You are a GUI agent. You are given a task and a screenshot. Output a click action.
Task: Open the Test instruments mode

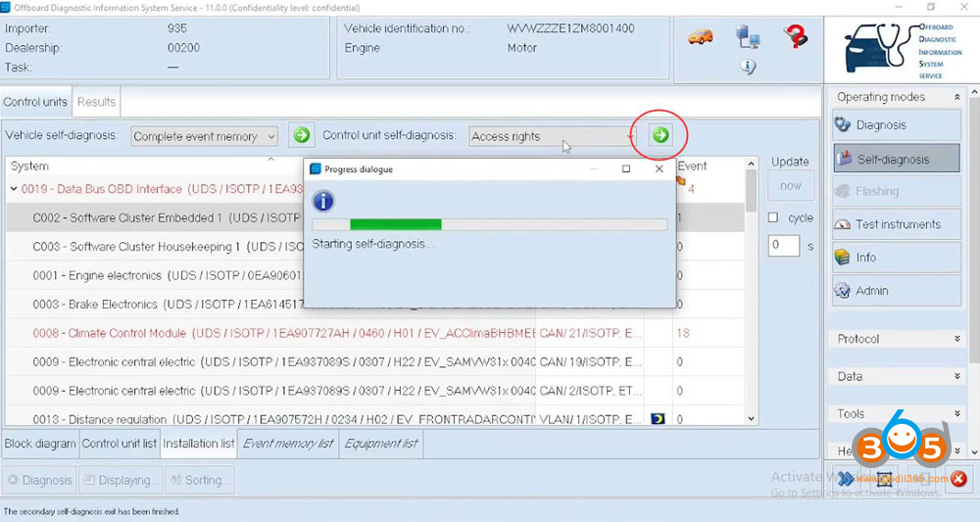tap(897, 224)
